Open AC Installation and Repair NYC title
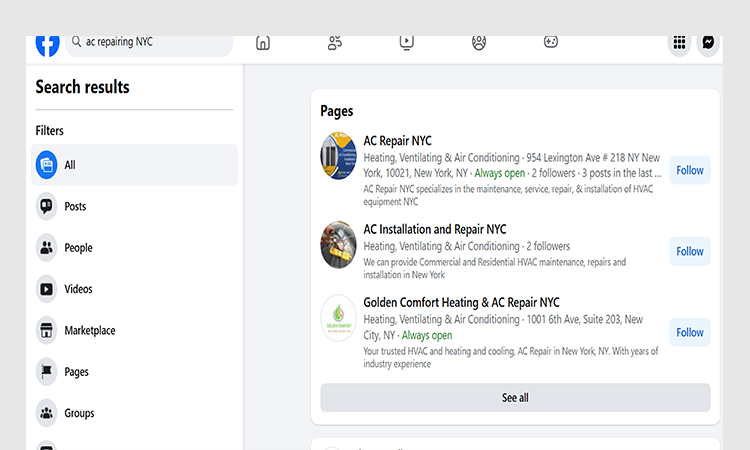750x450 pixels. pyautogui.click(x=435, y=229)
